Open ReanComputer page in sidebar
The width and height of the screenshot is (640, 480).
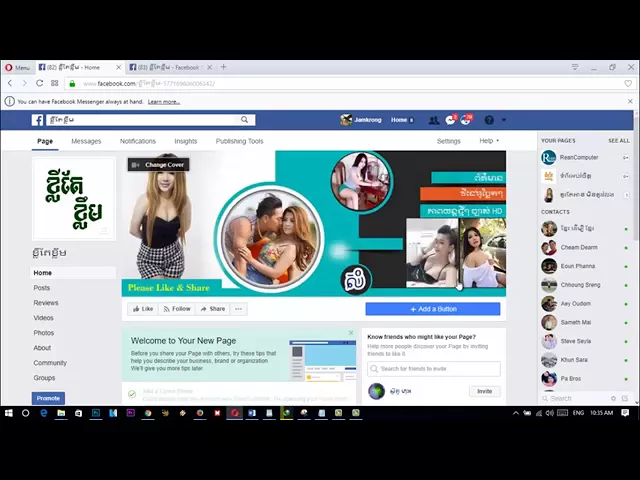click(585, 158)
